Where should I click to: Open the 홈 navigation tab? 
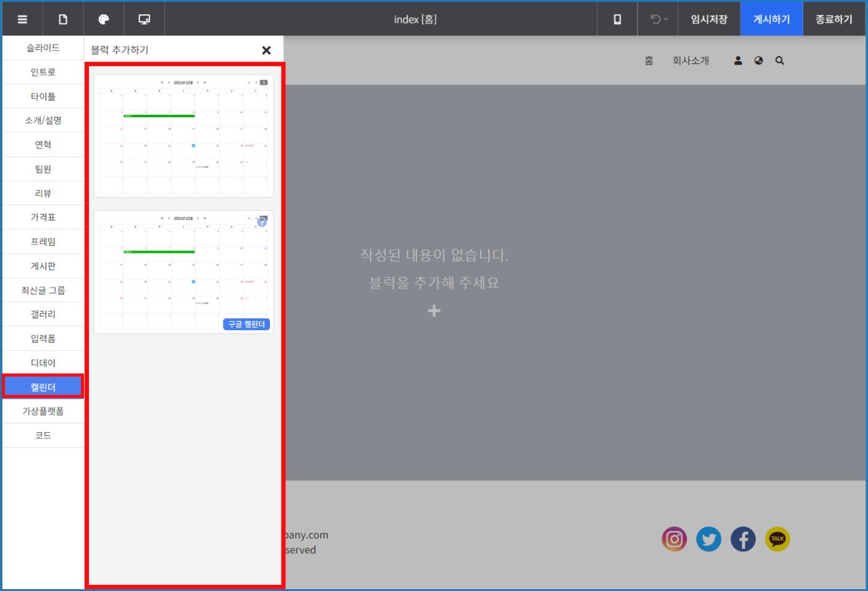click(649, 60)
